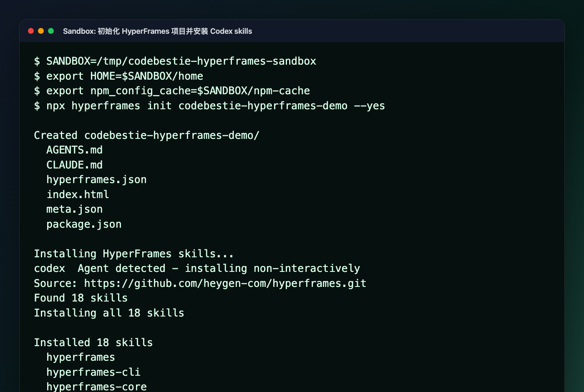Click the 'Installing all 18 skills' line
Viewport: 584px width, 392px height.
coord(109,313)
